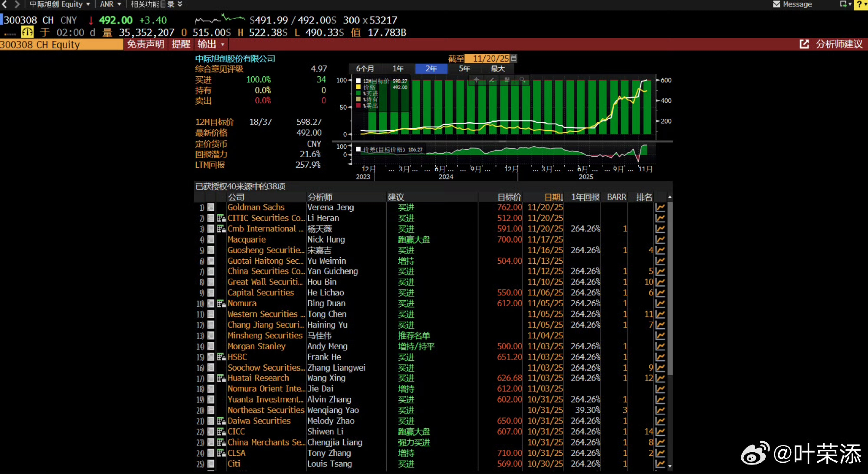Toggle checkbox for Morgan Stanley row
868x474 pixels.
pyautogui.click(x=211, y=346)
